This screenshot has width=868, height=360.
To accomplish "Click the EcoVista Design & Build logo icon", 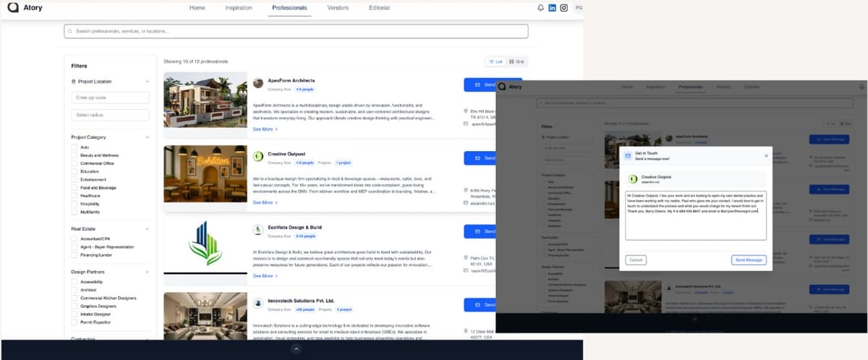I will 258,230.
